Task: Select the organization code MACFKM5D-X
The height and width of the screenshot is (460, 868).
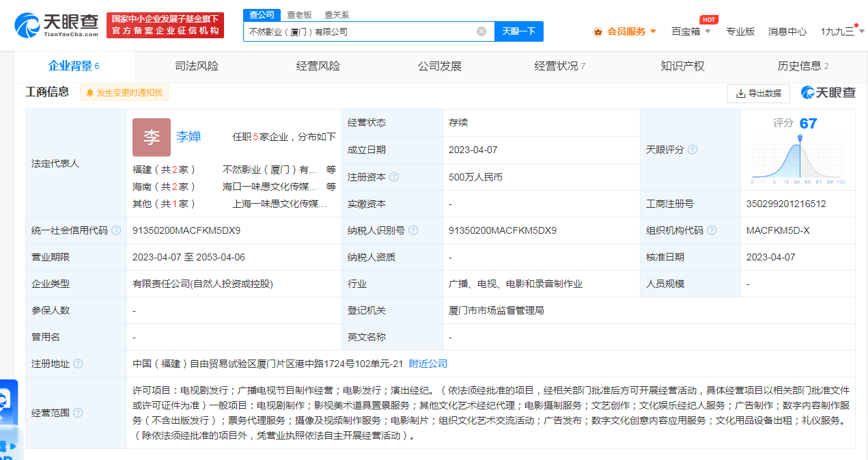Action: [x=778, y=230]
